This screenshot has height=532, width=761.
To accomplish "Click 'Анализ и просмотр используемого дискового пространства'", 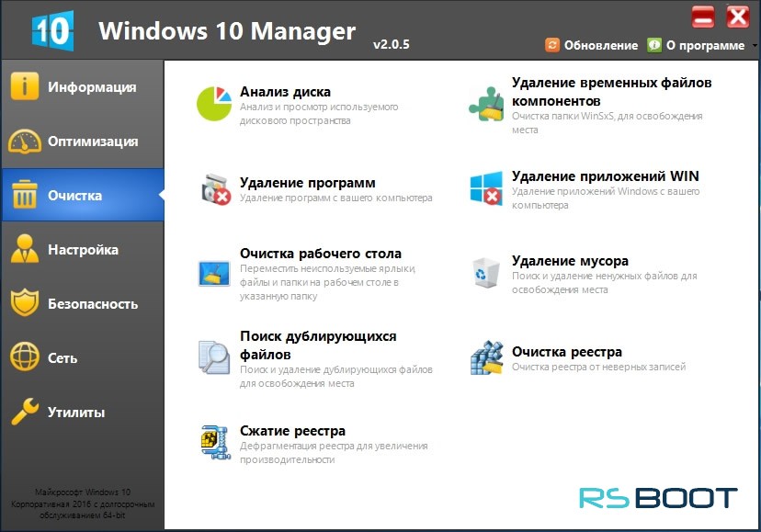I will [x=319, y=114].
